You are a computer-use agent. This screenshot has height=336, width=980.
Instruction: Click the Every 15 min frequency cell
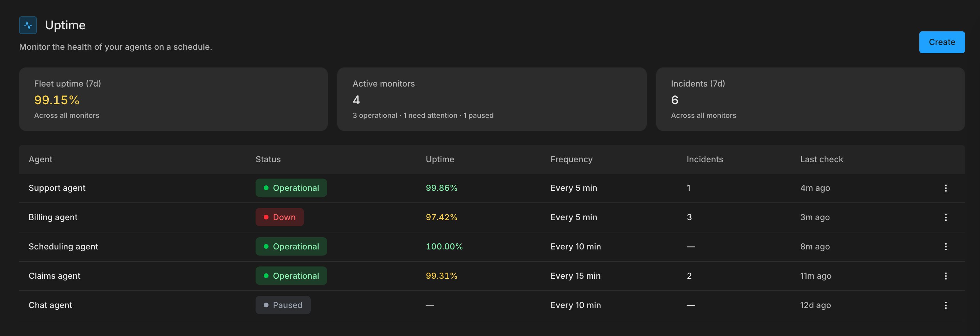[x=575, y=276]
